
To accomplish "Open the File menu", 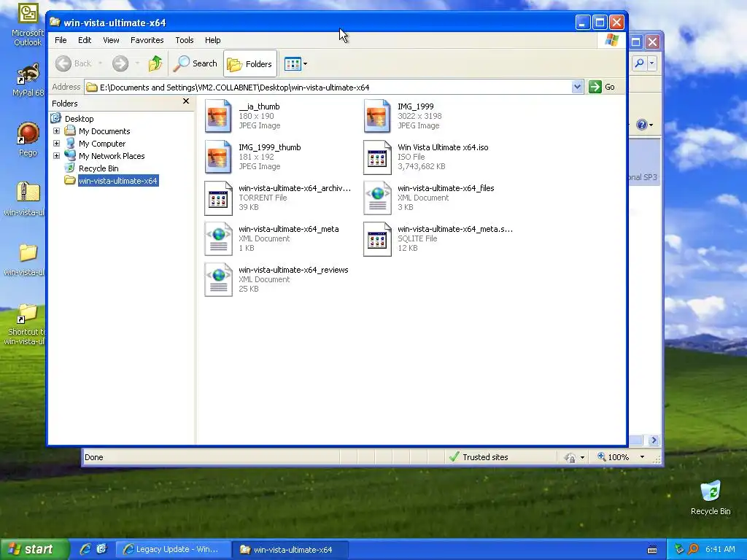I will pyautogui.click(x=61, y=40).
